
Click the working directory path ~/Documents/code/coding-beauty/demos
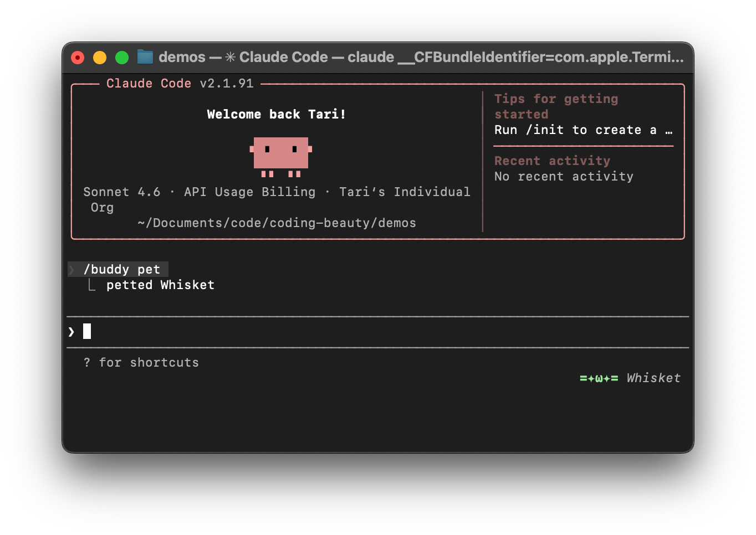277,223
